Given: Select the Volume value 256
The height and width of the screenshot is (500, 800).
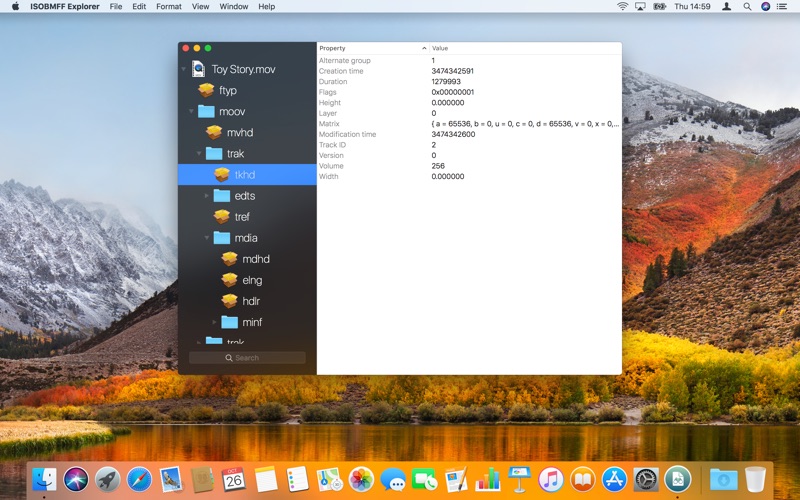Looking at the screenshot, I should tap(438, 166).
